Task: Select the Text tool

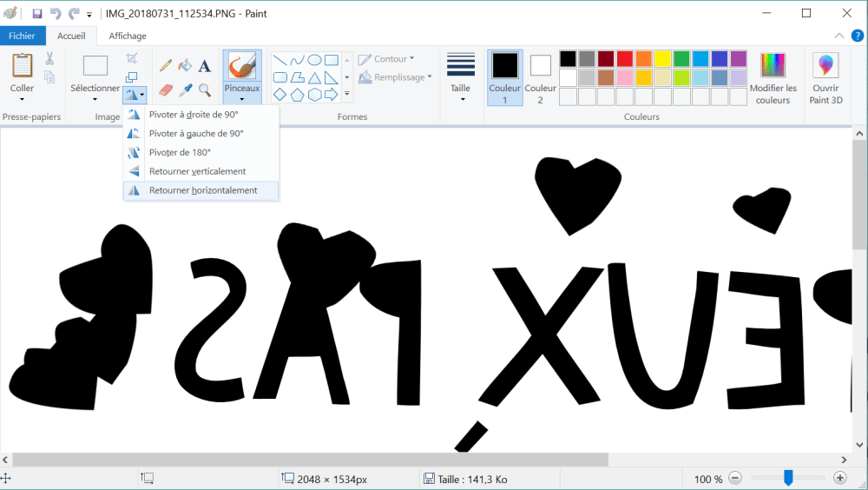Action: [x=205, y=66]
